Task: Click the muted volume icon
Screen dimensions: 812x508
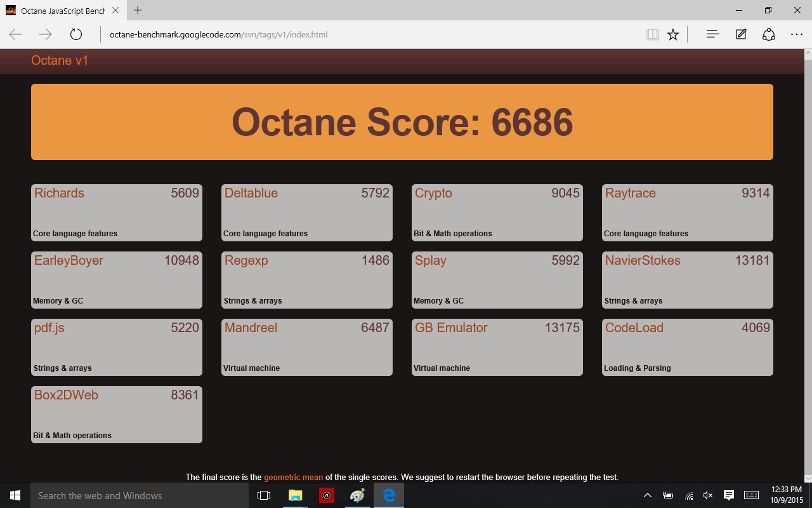Action: (x=709, y=495)
